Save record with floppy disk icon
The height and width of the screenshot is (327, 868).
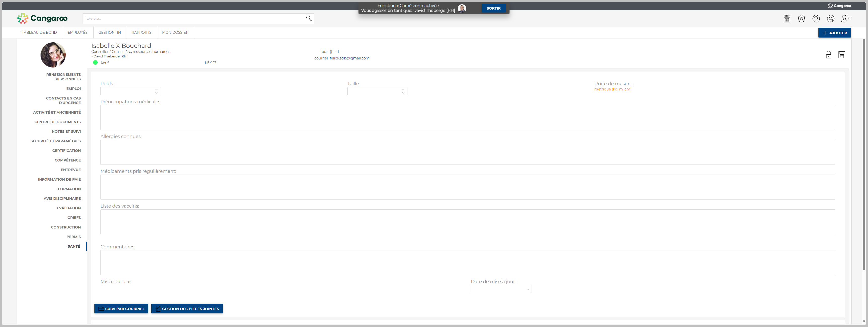(842, 55)
